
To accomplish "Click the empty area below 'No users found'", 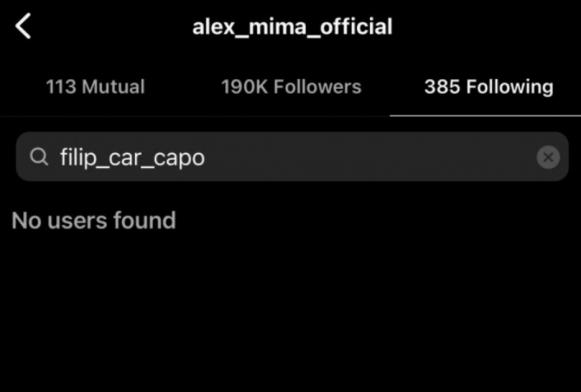I will (x=290, y=310).
